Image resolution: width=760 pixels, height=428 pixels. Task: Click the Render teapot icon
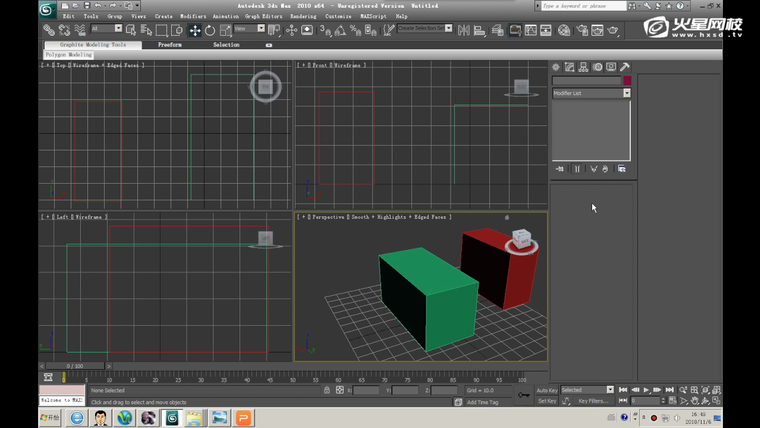pos(613,30)
